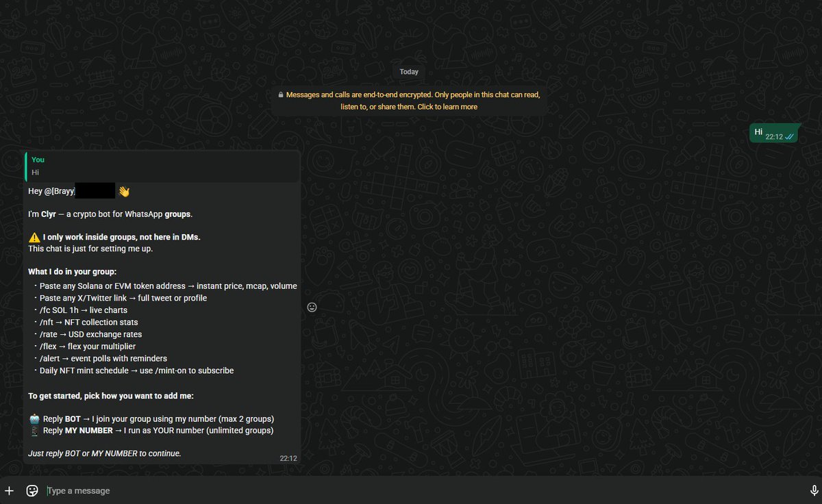Click the "Reply MY NUMBER" option line

tap(151, 431)
